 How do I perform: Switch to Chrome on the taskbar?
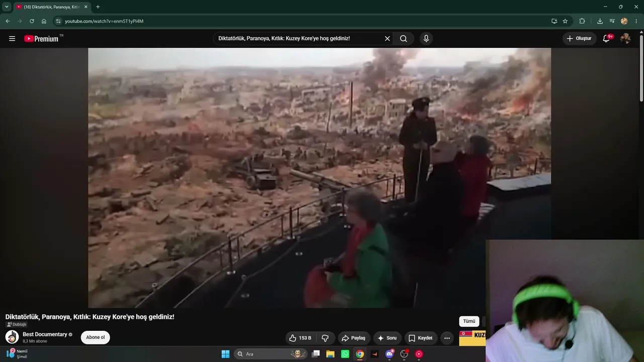click(360, 354)
